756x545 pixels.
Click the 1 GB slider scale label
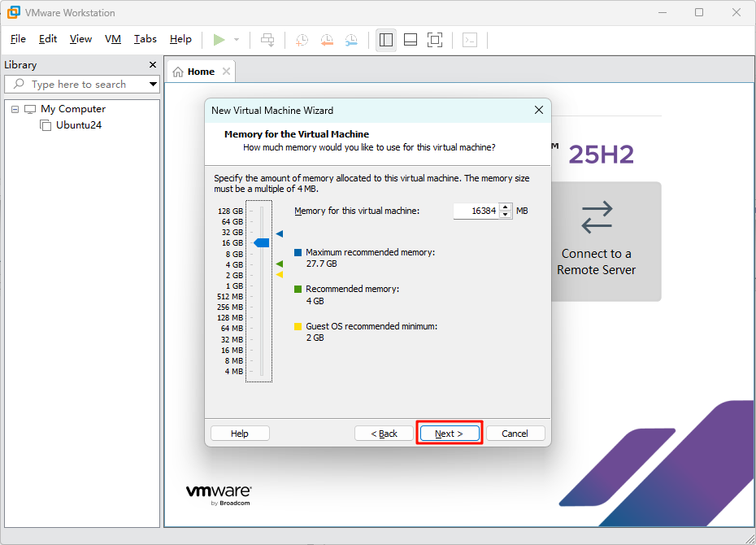234,286
